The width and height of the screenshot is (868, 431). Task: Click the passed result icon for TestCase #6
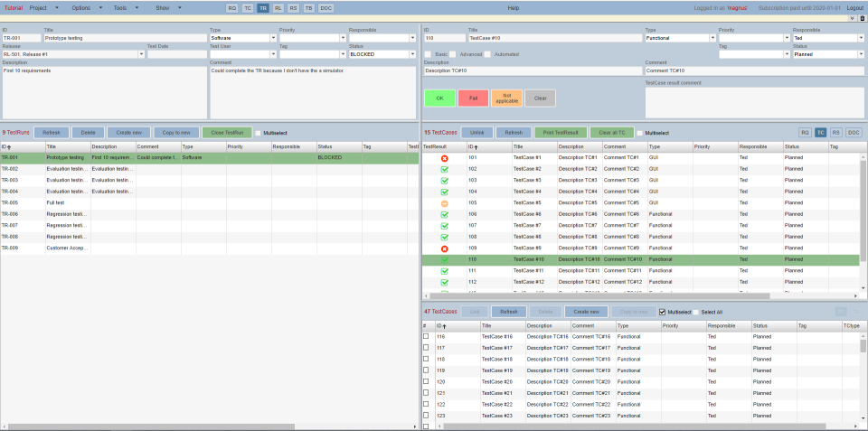pyautogui.click(x=444, y=215)
